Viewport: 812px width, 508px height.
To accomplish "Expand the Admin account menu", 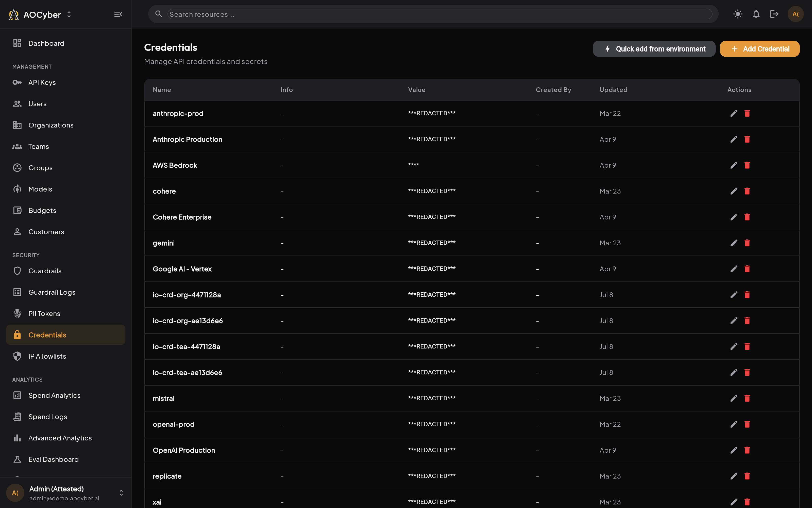I will pyautogui.click(x=121, y=493).
